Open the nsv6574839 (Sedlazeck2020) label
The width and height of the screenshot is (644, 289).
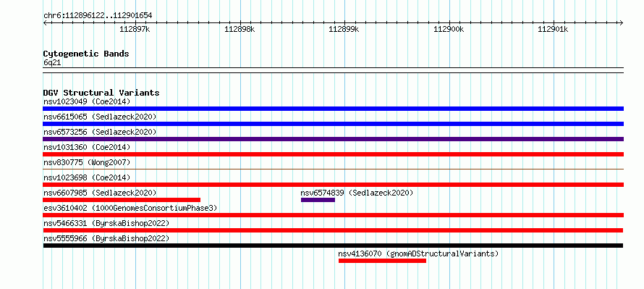[x=357, y=193]
